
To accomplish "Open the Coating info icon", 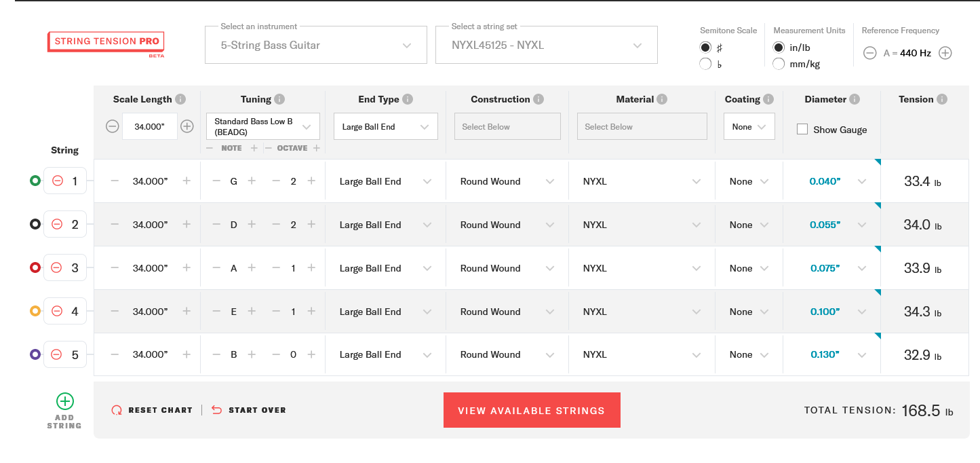I will (768, 99).
